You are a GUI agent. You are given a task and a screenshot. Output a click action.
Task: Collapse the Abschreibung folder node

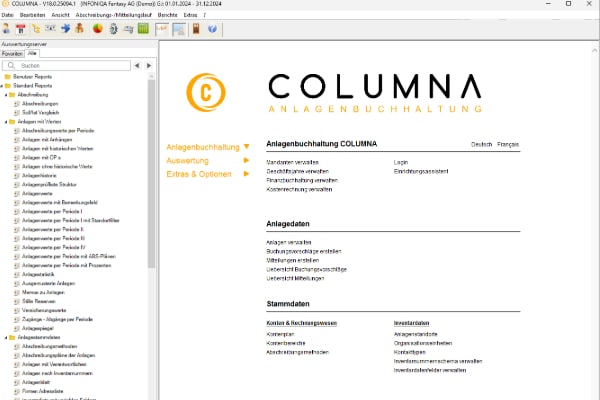point(6,95)
